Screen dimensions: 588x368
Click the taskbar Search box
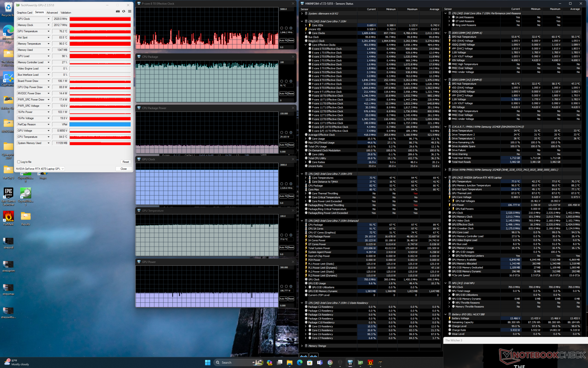(227, 362)
